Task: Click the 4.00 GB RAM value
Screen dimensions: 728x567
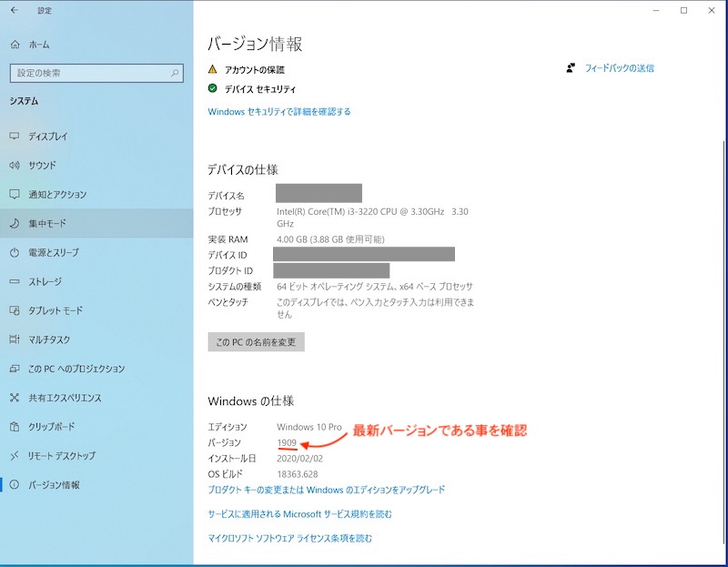Action: point(330,239)
